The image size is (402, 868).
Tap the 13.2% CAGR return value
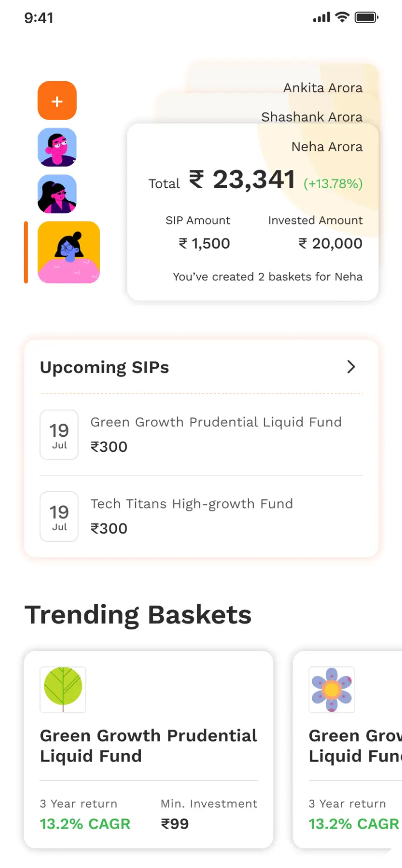coord(85,824)
